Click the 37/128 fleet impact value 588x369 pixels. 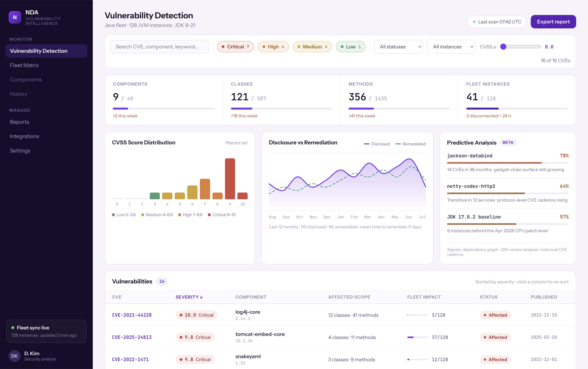pyautogui.click(x=440, y=337)
